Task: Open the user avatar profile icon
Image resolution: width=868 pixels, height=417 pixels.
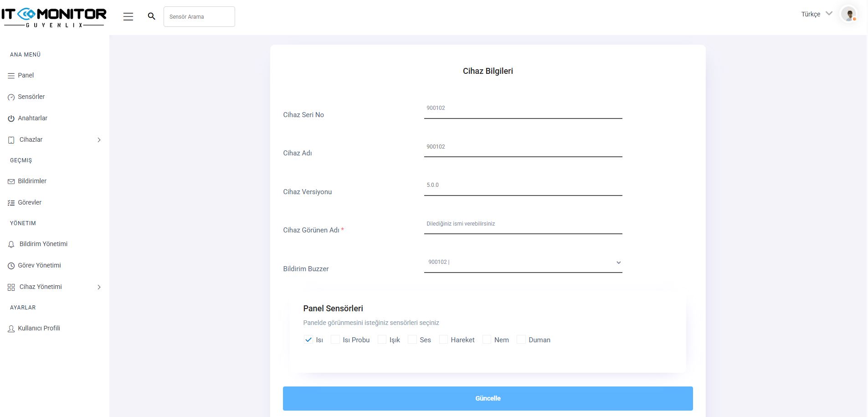Action: [x=848, y=15]
